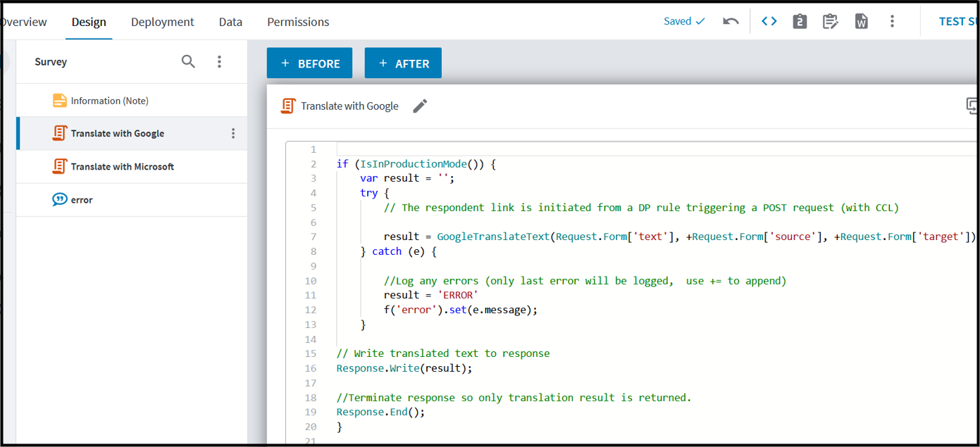Click the Saved status indicator

click(x=684, y=21)
